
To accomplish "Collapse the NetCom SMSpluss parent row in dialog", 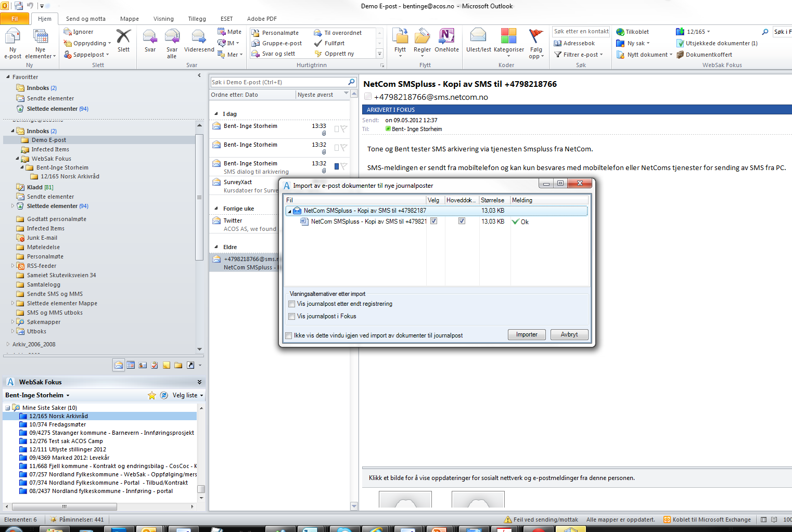I will tap(289, 211).
